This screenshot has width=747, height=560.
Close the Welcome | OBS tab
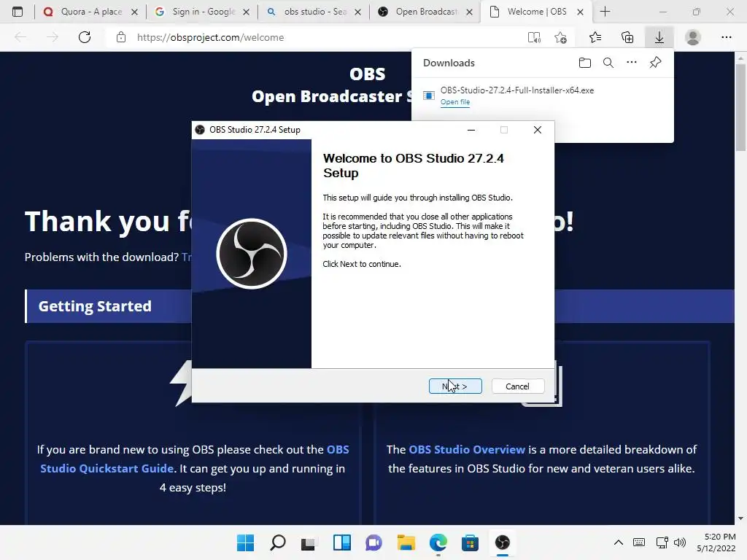click(x=580, y=12)
